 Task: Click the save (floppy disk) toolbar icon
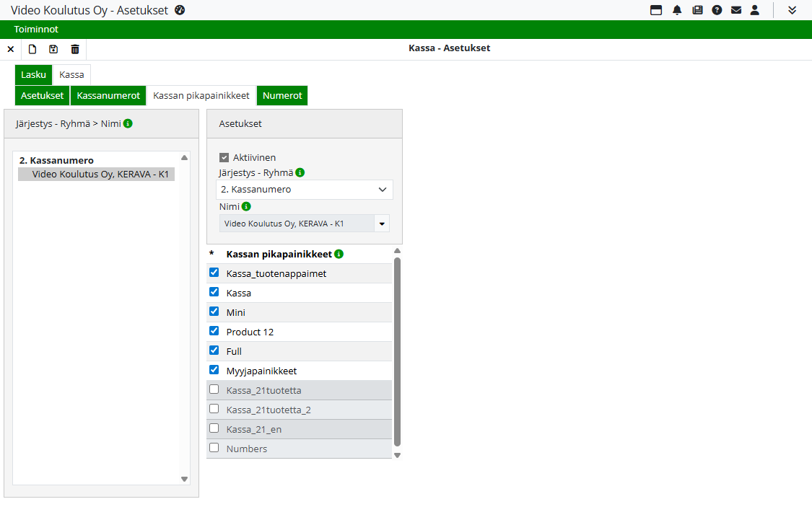point(53,49)
